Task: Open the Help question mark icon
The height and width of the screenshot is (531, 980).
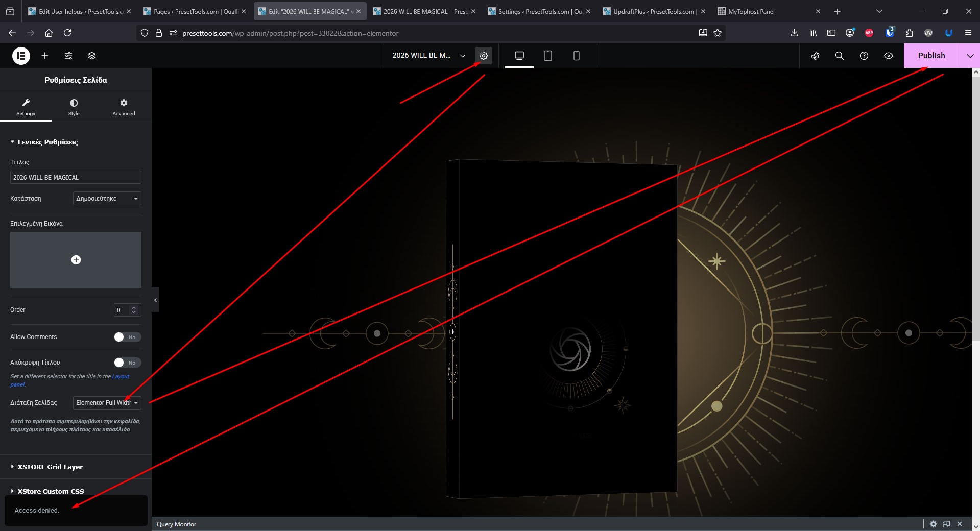Action: (x=864, y=56)
